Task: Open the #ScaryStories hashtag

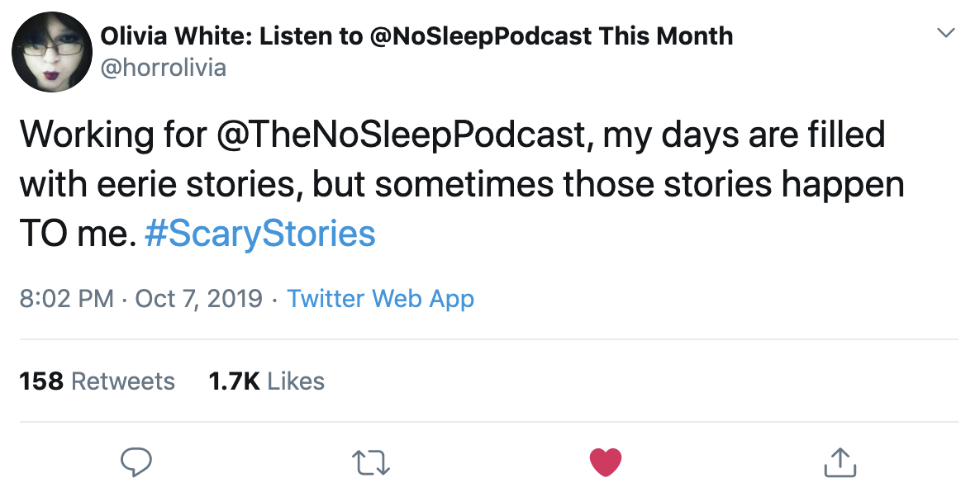Action: click(x=259, y=234)
